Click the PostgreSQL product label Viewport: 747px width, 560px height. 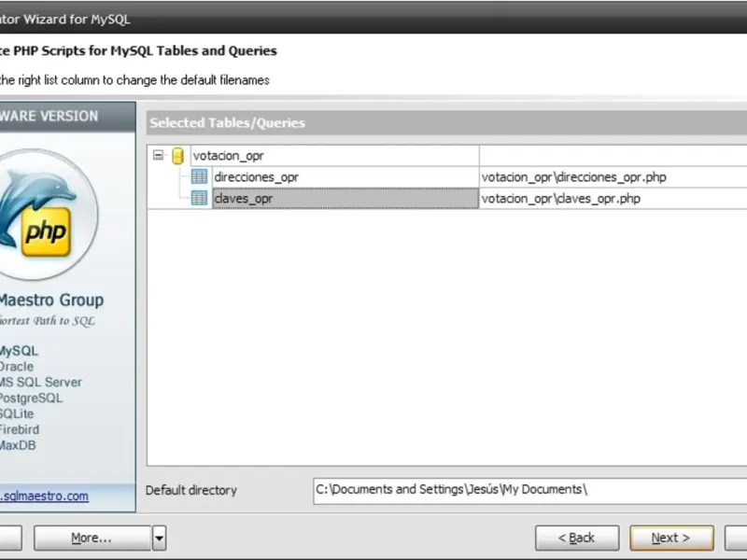(x=31, y=399)
